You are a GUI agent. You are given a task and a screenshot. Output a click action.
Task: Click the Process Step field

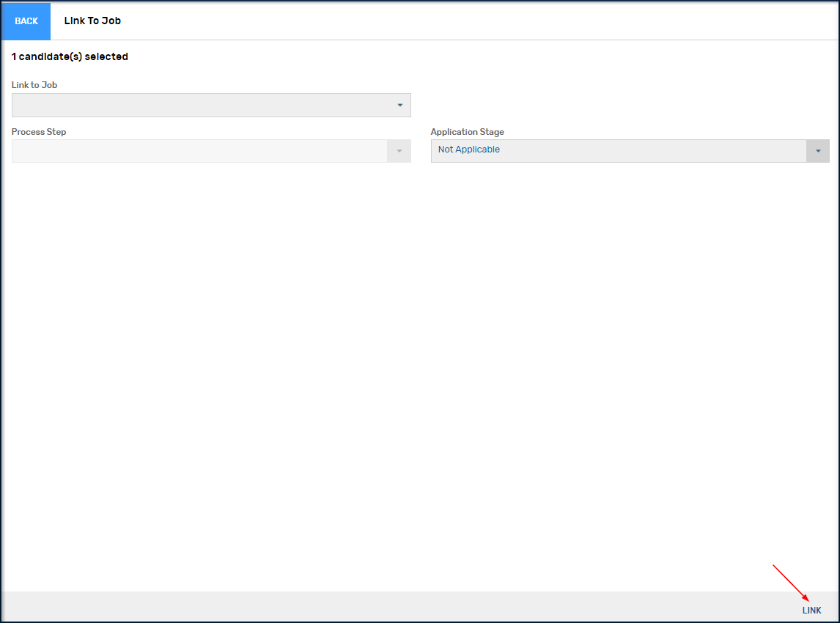[x=211, y=151]
